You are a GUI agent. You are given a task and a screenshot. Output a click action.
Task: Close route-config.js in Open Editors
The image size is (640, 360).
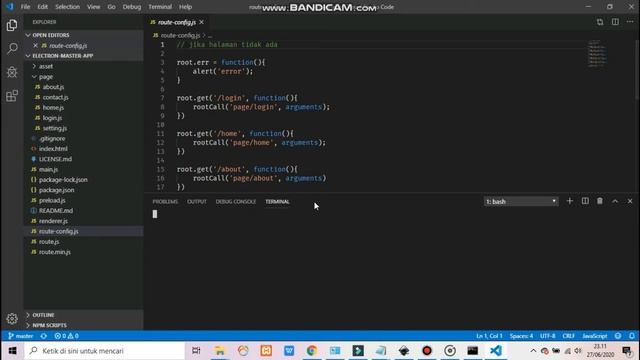point(36,46)
